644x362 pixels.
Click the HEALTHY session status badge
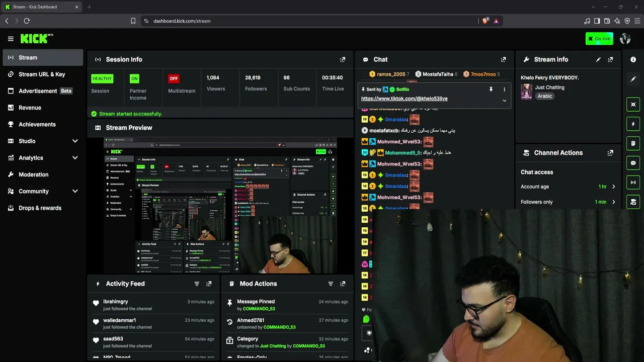point(102,78)
